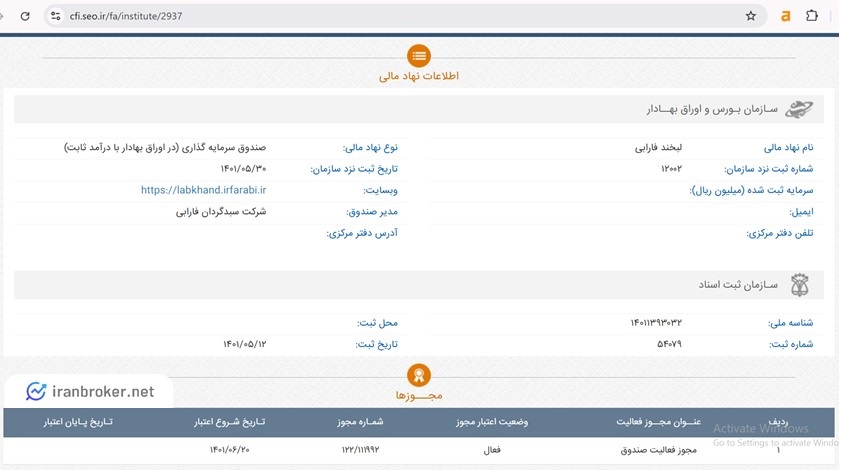Viewport: 841px width, 470px height.
Task: Click the ردیف column header
Action: (x=778, y=422)
